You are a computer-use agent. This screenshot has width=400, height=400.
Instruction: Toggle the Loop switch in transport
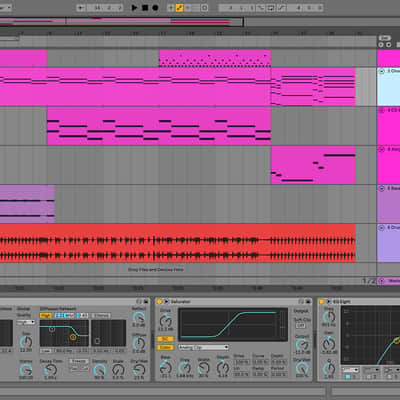[271, 7]
